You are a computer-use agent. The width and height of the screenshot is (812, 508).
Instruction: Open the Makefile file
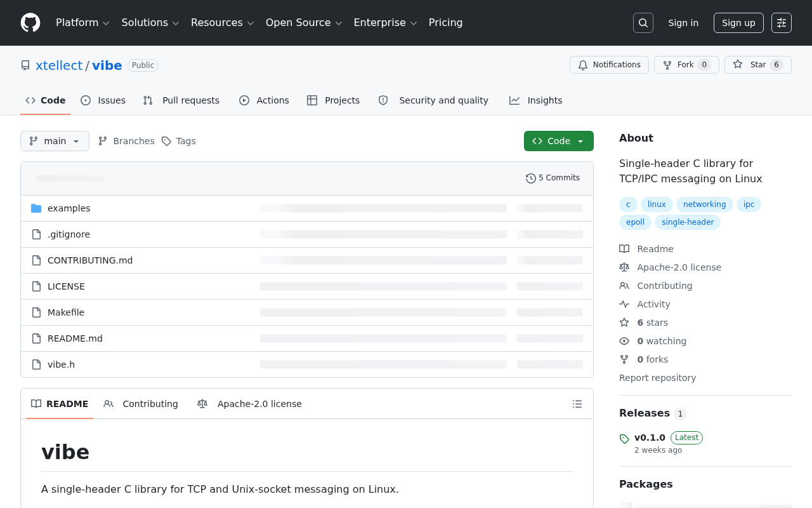click(66, 312)
